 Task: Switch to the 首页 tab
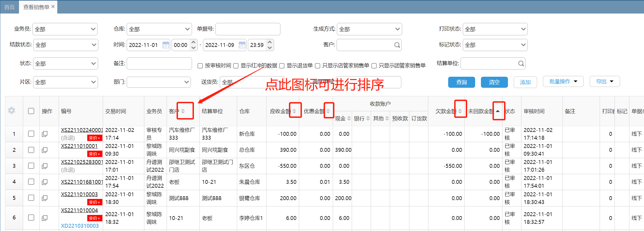pyautogui.click(x=10, y=7)
